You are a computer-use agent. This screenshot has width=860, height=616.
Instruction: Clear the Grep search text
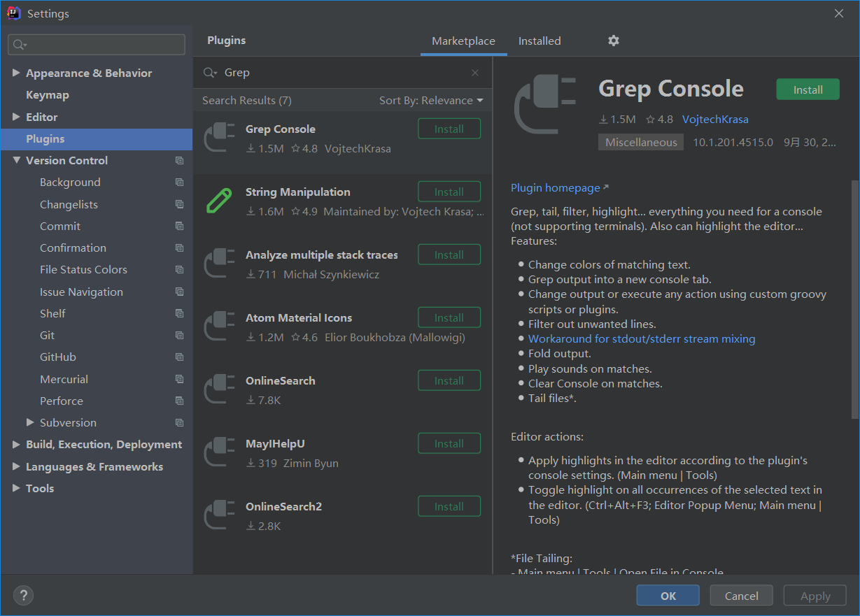click(475, 73)
